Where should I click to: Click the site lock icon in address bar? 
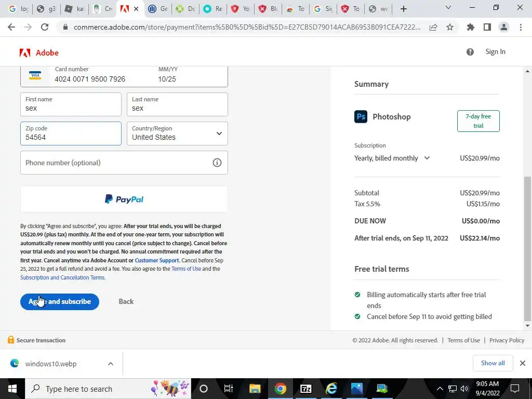(65, 27)
